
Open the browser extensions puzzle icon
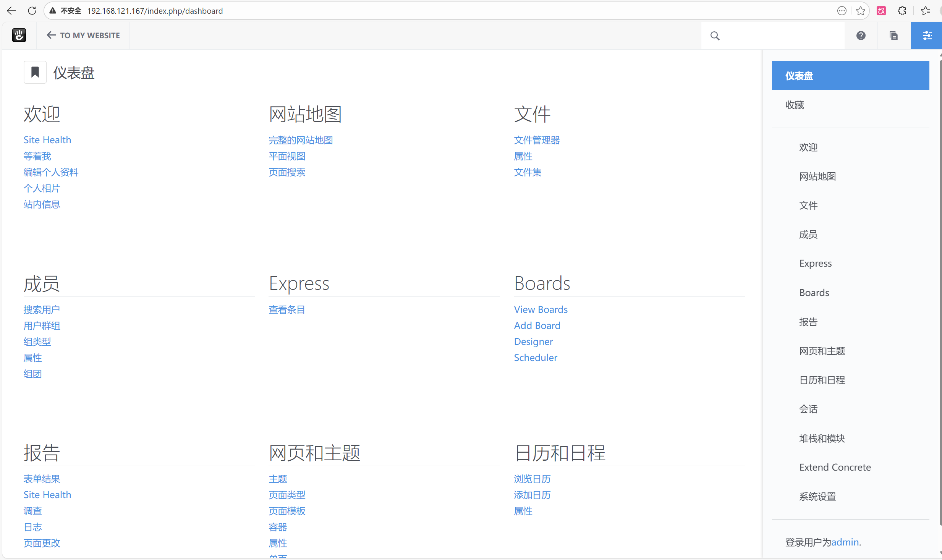[x=902, y=11]
